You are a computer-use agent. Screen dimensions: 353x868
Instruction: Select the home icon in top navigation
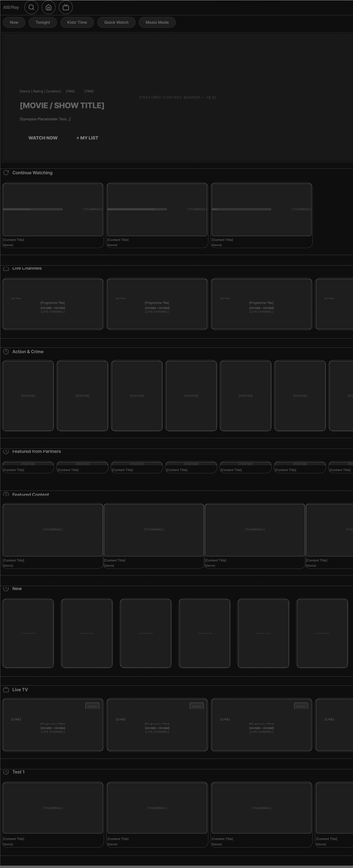48,7
